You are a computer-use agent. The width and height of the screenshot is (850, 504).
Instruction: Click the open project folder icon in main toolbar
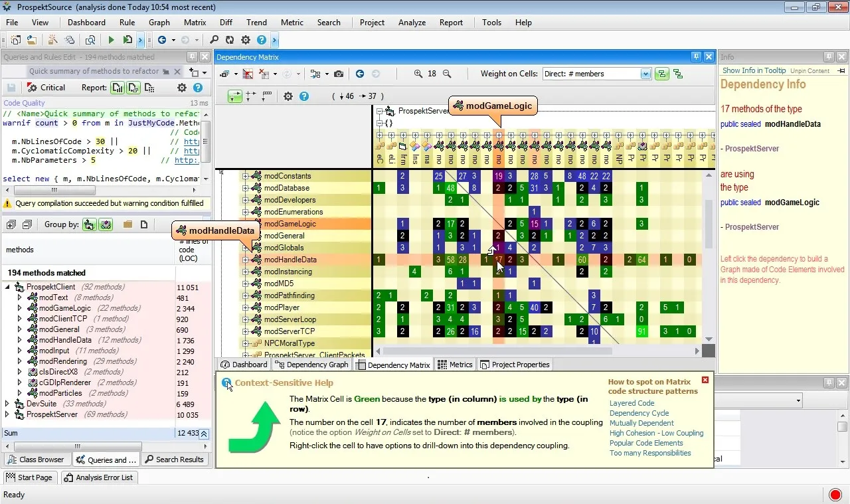pos(31,40)
